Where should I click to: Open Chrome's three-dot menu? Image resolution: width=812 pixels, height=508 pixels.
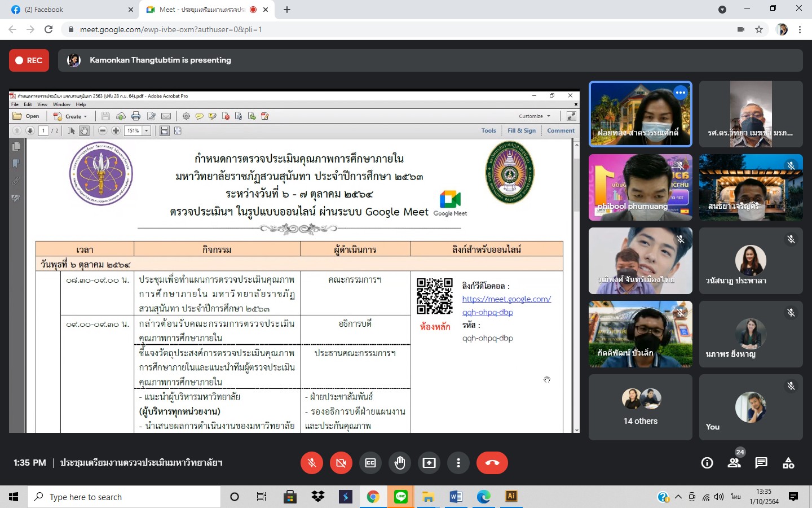coord(800,29)
